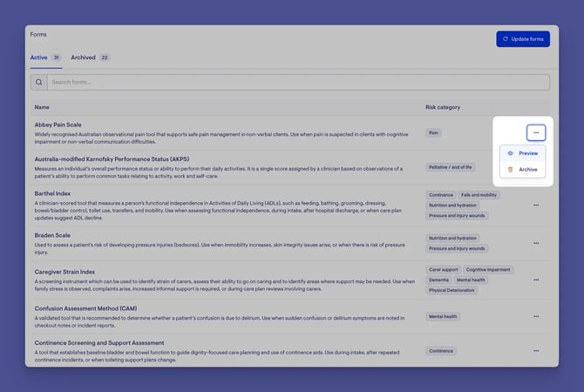This screenshot has width=584, height=392.
Task: Click the trash icon beside Archive
Action: [x=510, y=169]
